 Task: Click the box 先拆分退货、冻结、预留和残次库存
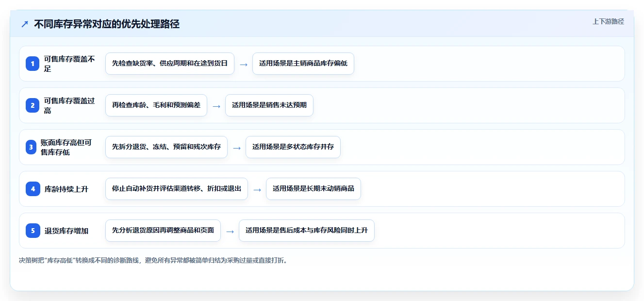tap(166, 147)
